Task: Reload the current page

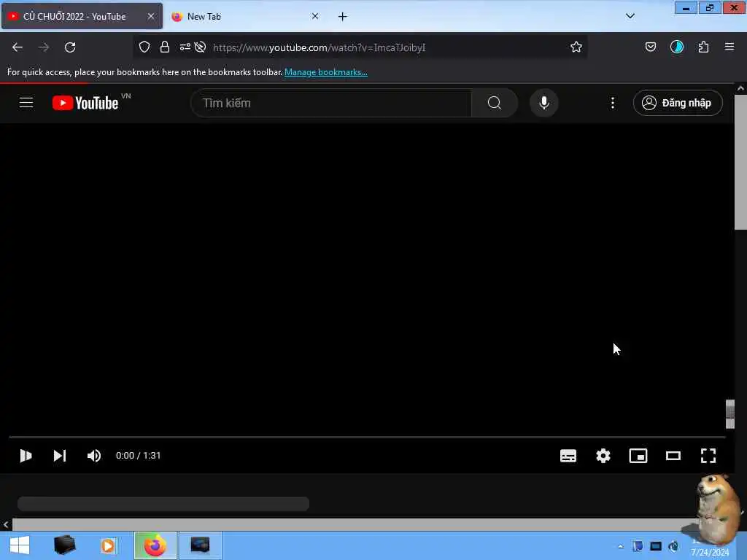Action: point(70,47)
